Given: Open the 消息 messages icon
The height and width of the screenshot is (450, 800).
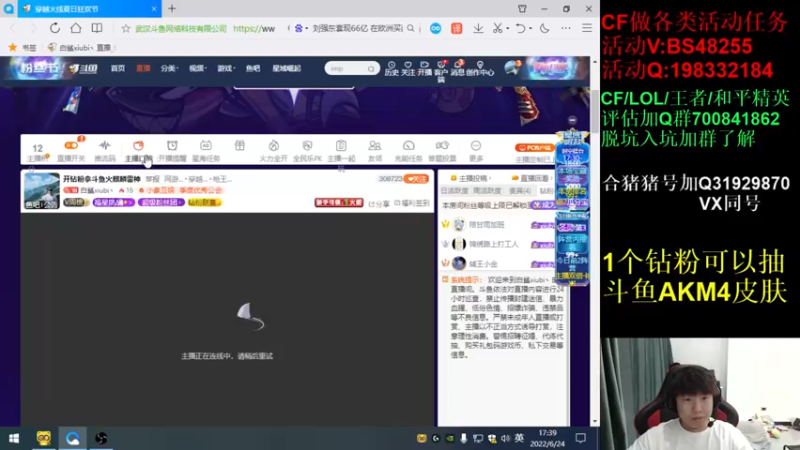Looking at the screenshot, I should pos(458,68).
